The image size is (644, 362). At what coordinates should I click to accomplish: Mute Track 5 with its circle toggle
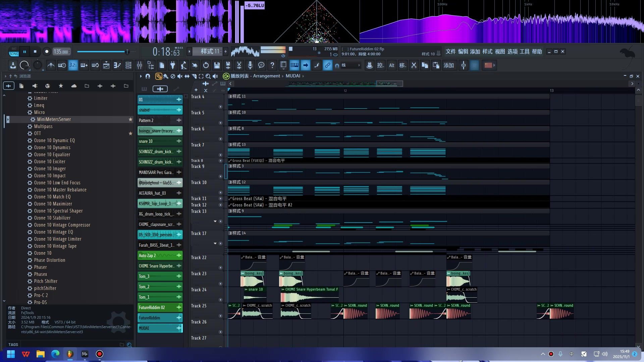coord(220,123)
